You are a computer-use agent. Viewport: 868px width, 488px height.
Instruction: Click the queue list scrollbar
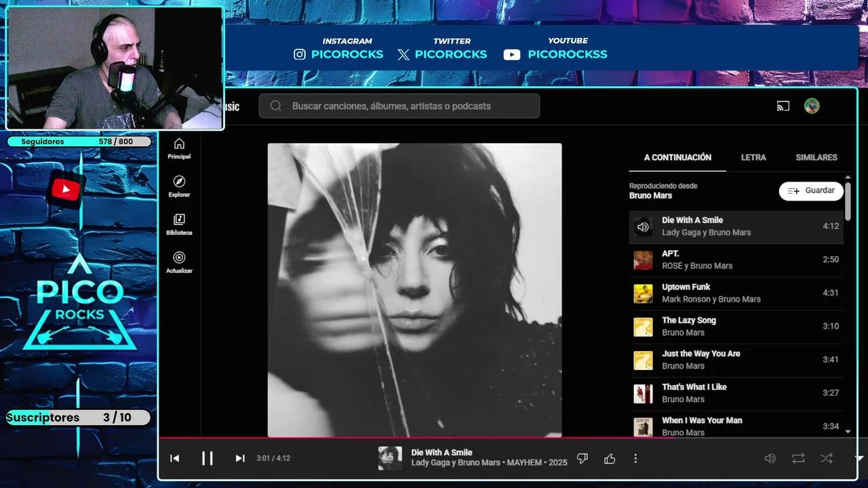click(848, 201)
